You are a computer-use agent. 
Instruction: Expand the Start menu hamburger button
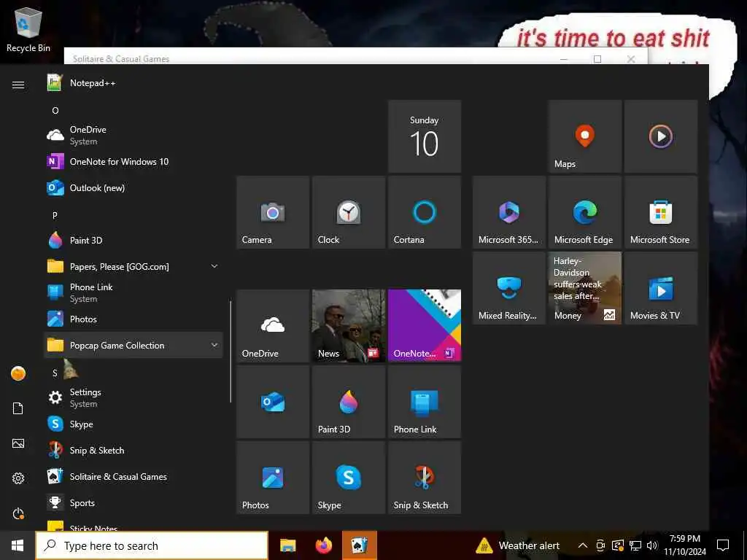[18, 85]
